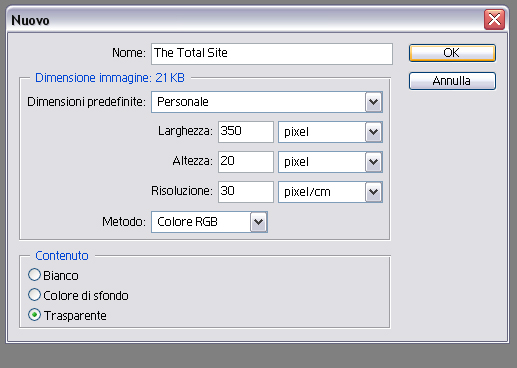Click the Risoluzione value field
The image size is (517, 368).
[x=246, y=192]
